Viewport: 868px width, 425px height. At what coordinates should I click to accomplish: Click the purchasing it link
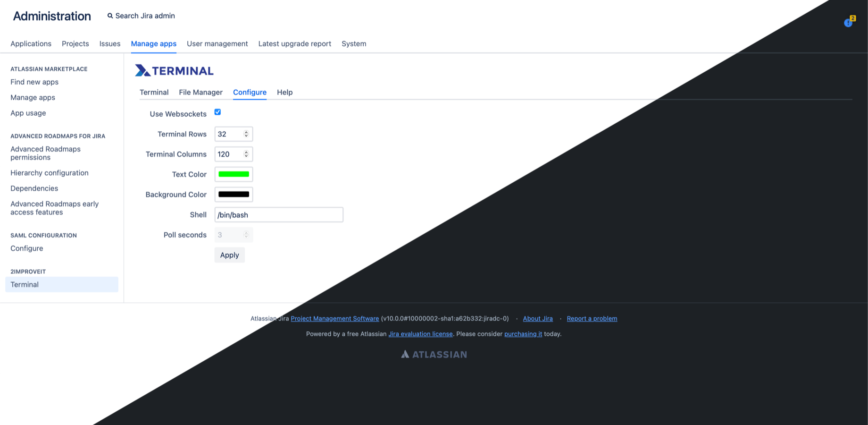[523, 334]
